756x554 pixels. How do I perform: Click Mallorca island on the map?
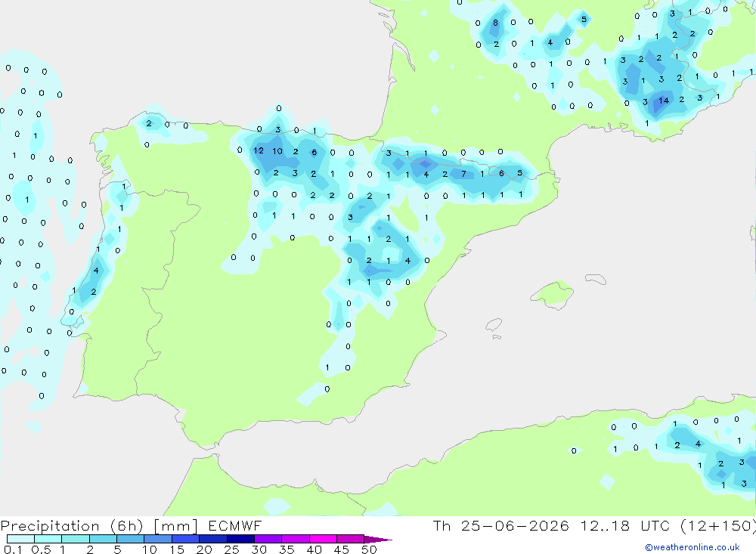(553, 294)
